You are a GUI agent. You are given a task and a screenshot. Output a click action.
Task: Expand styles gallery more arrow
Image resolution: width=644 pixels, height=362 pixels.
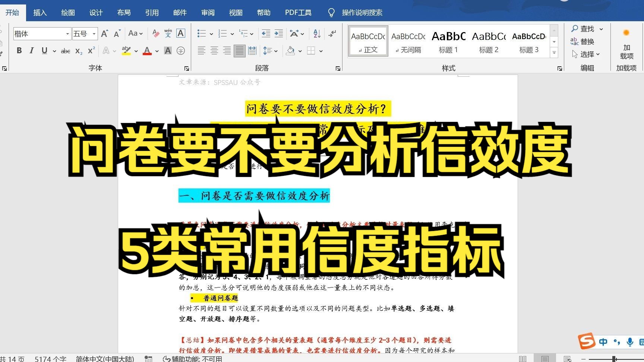coord(554,53)
